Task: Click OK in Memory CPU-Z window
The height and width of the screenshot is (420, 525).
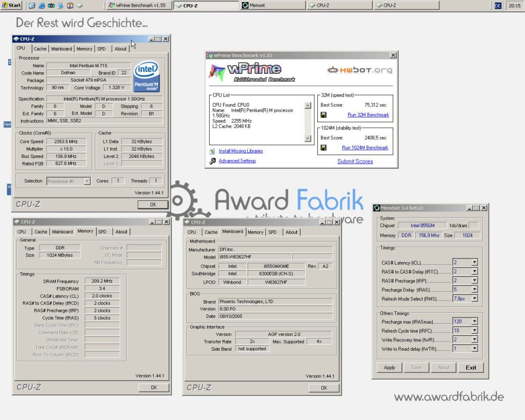Action: point(154,388)
